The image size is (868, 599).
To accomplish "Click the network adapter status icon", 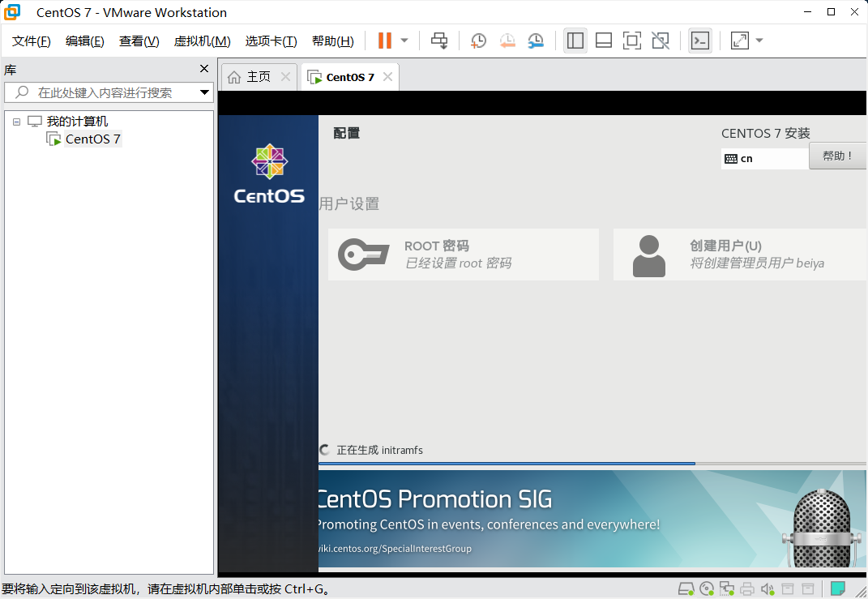I will 727,588.
